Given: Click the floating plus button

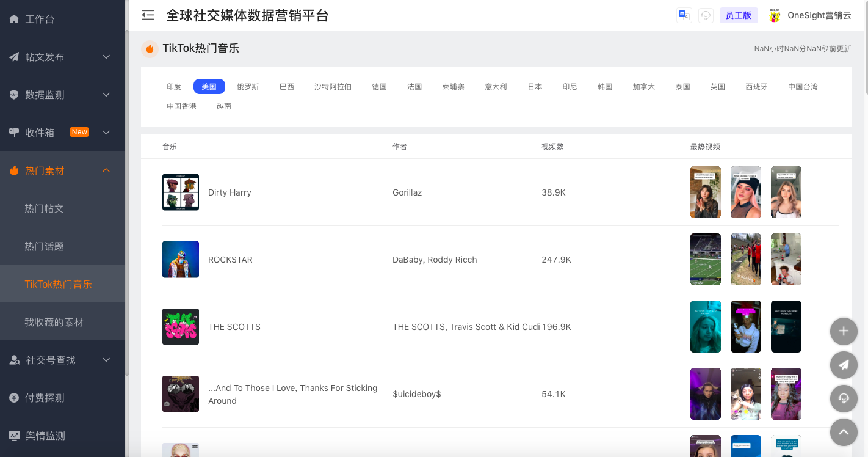Looking at the screenshot, I should pos(844,331).
